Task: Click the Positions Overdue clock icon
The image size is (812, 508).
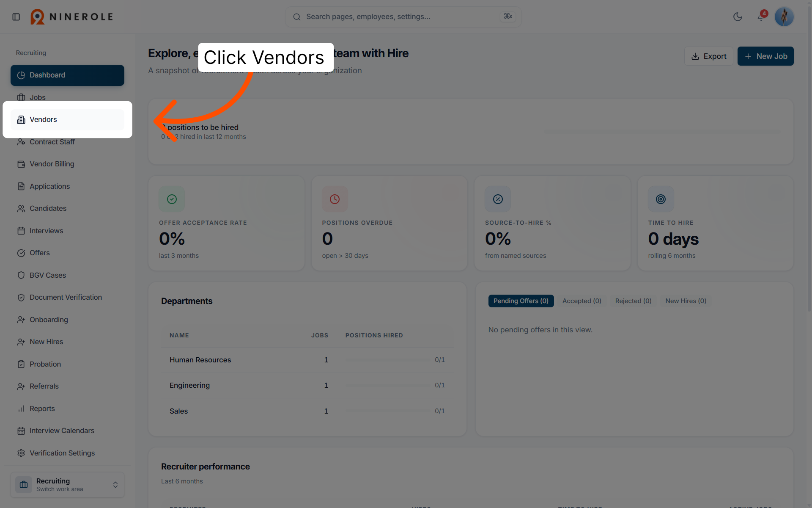Action: pyautogui.click(x=335, y=199)
